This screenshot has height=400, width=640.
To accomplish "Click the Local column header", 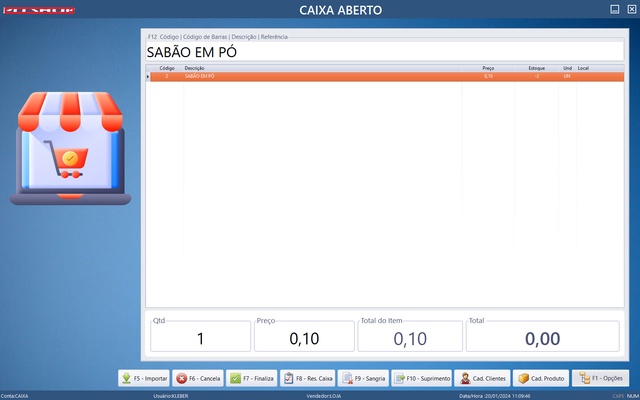I will [583, 68].
